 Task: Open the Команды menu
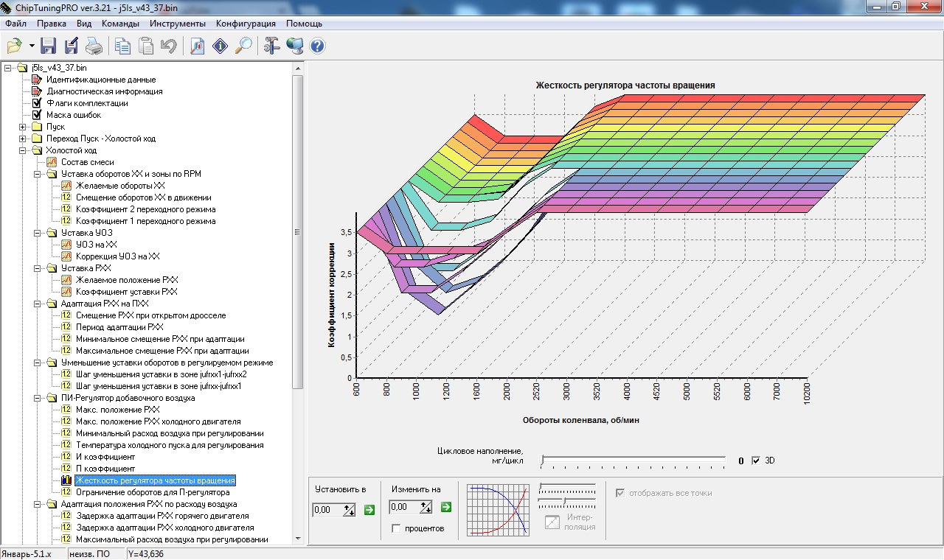click(x=121, y=24)
